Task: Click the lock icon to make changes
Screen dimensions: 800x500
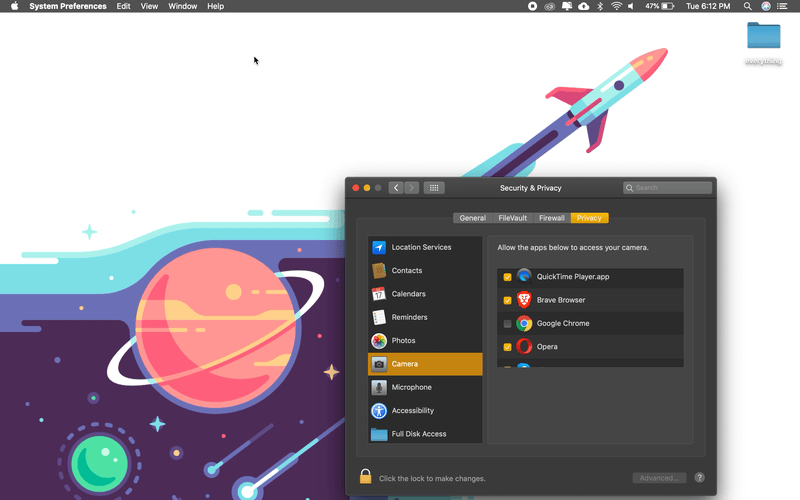Action: pyautogui.click(x=366, y=477)
